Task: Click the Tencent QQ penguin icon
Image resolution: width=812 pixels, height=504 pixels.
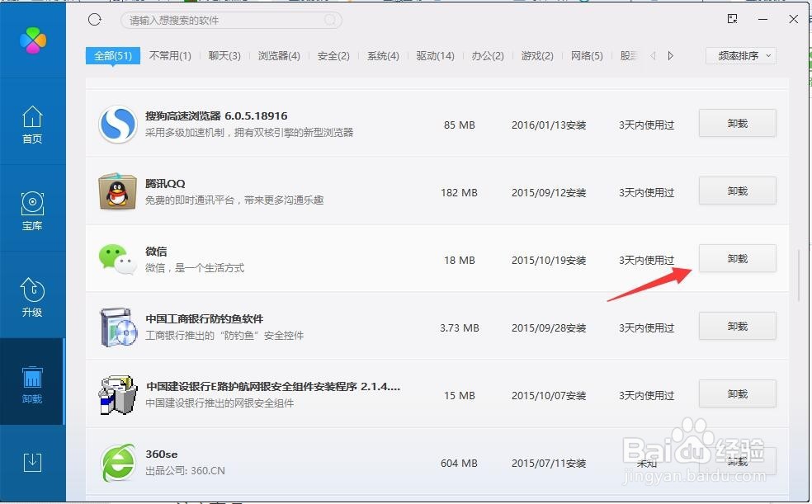Action: (117, 192)
